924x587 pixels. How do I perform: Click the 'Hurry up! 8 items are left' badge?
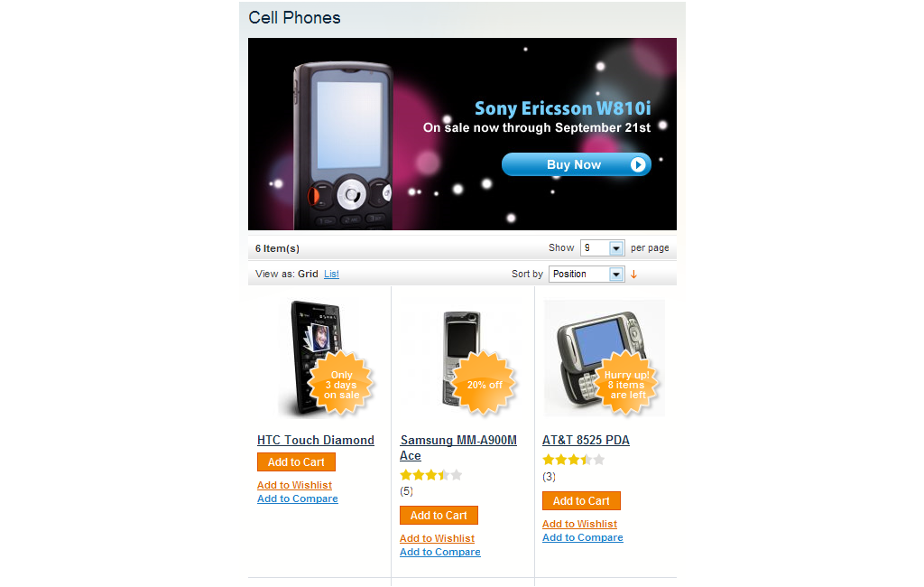(626, 385)
